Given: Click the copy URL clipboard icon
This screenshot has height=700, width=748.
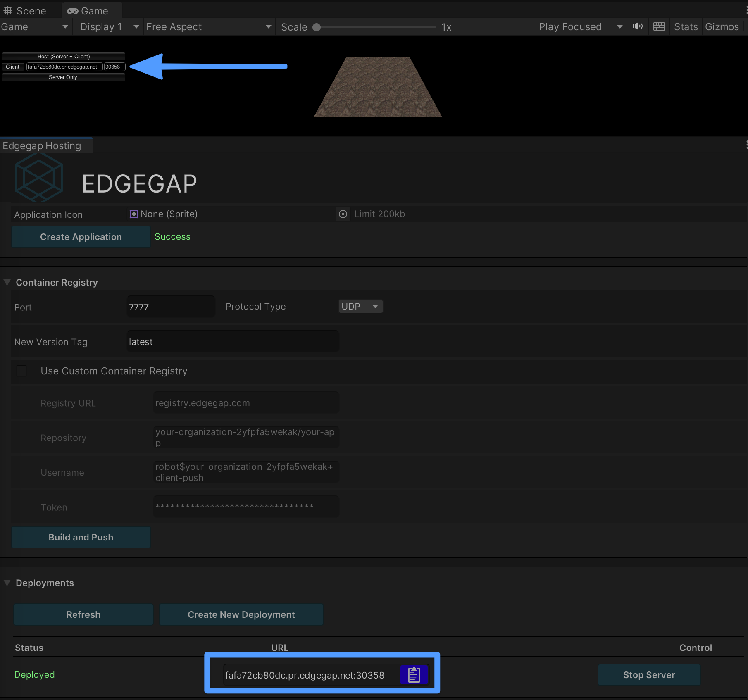Looking at the screenshot, I should pyautogui.click(x=414, y=675).
